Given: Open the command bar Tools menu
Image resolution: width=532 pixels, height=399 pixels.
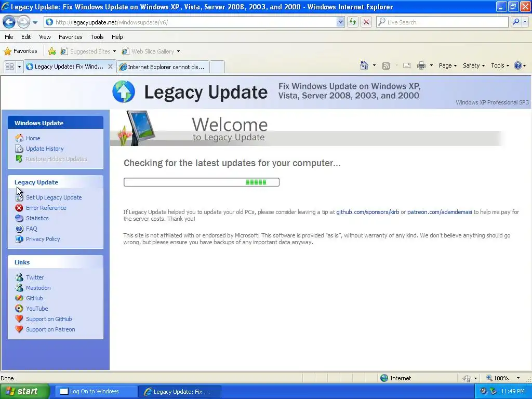Looking at the screenshot, I should [500, 65].
